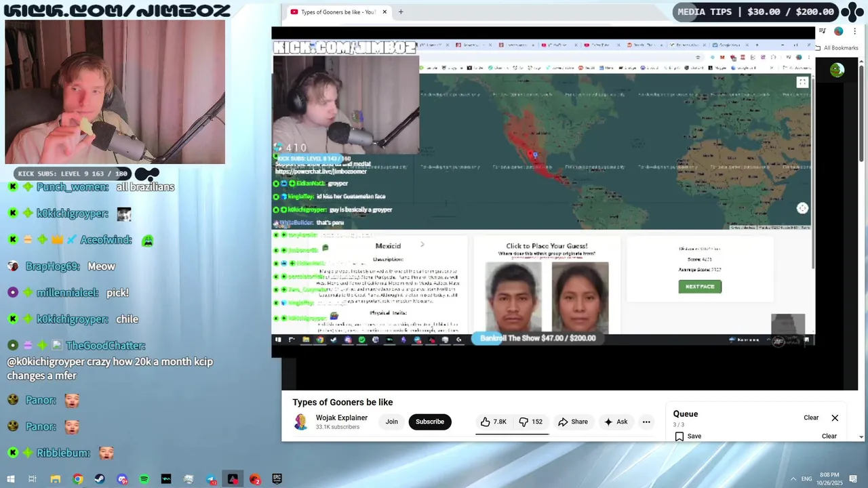Open the ENG language indicator
This screenshot has width=868, height=488.
click(x=807, y=479)
